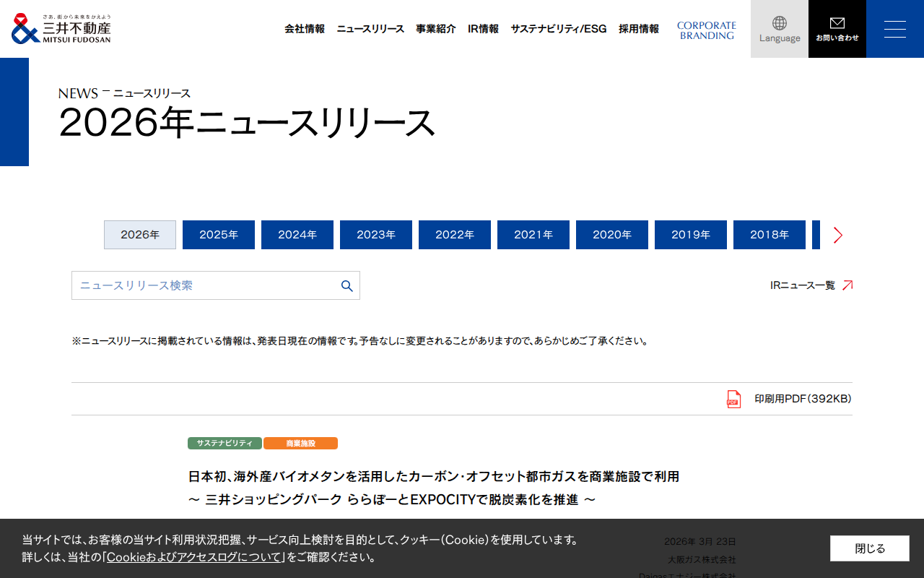Select the 2024年 tab
Viewport: 924px width, 578px height.
[x=297, y=235]
